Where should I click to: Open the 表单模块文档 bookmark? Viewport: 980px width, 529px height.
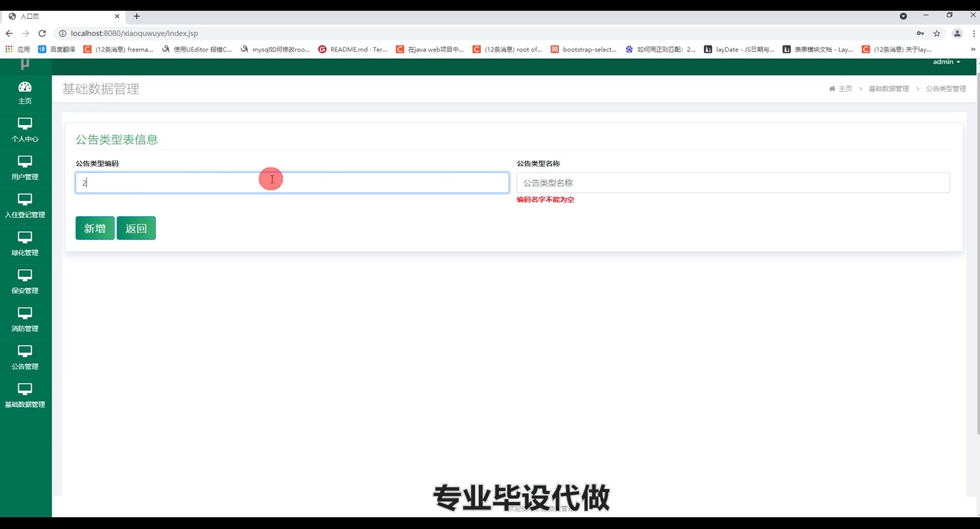[x=818, y=49]
